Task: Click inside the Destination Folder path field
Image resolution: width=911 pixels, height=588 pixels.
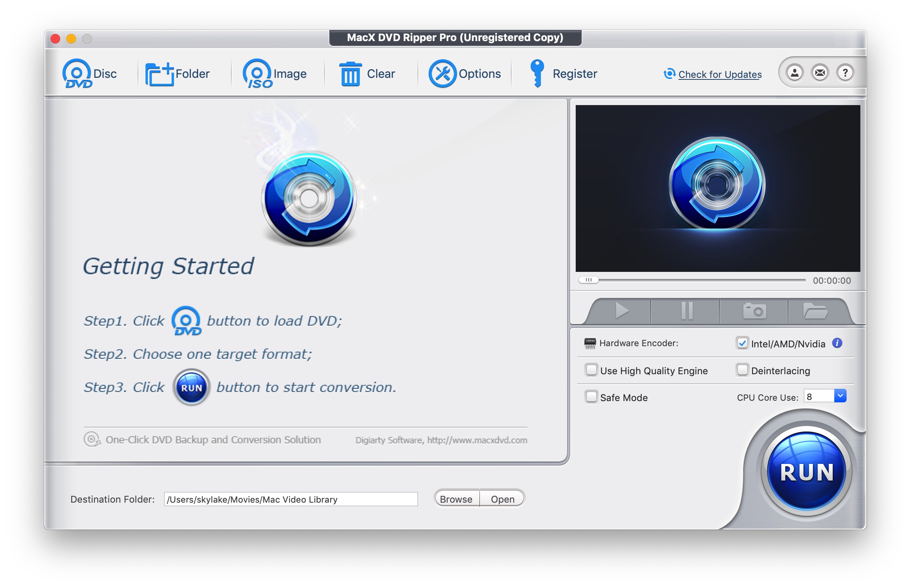Action: 291,499
